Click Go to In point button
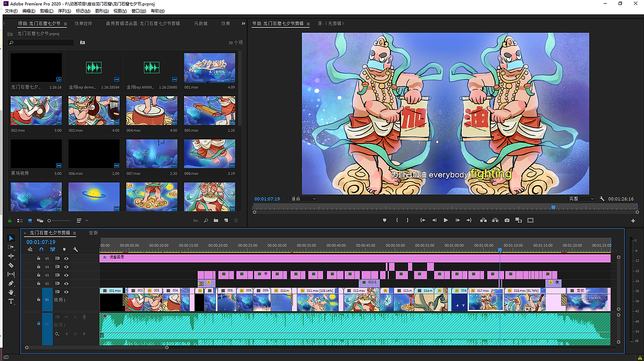This screenshot has height=361, width=644. pos(423,220)
